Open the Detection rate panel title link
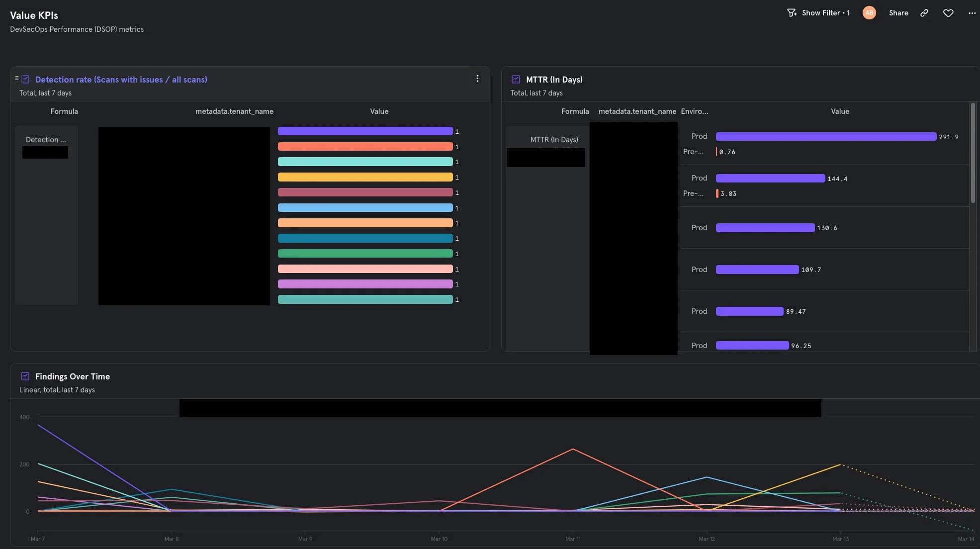980x549 pixels. [121, 80]
